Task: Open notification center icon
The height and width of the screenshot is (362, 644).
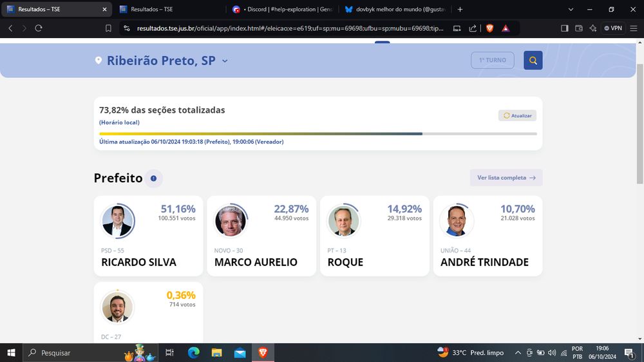Action: (x=629, y=352)
